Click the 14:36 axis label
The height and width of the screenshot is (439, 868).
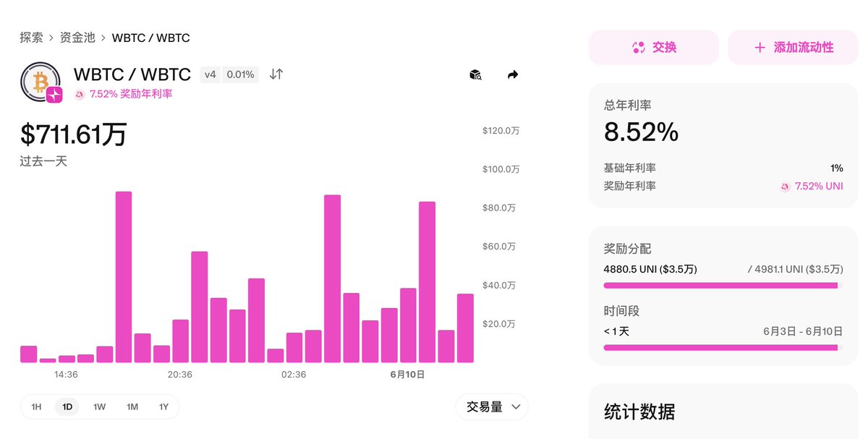(x=66, y=375)
